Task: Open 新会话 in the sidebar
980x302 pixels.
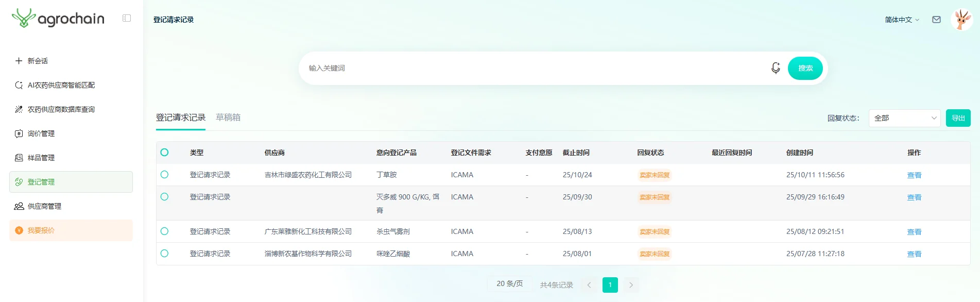Action: pos(71,61)
